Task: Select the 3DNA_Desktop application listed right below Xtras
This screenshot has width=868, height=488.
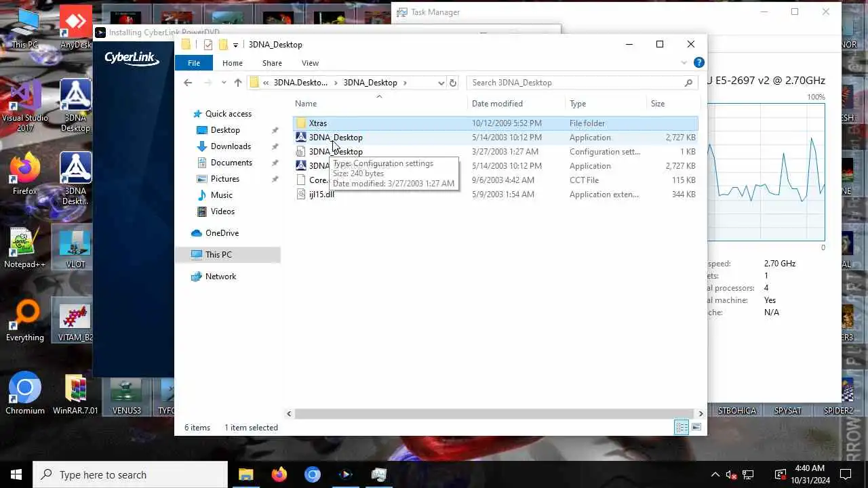Action: tap(496, 137)
